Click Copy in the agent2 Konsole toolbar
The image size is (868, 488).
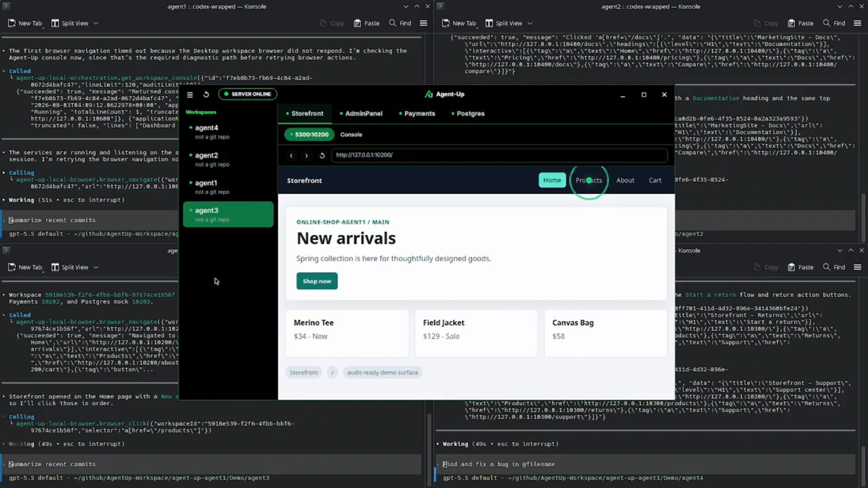pos(766,23)
